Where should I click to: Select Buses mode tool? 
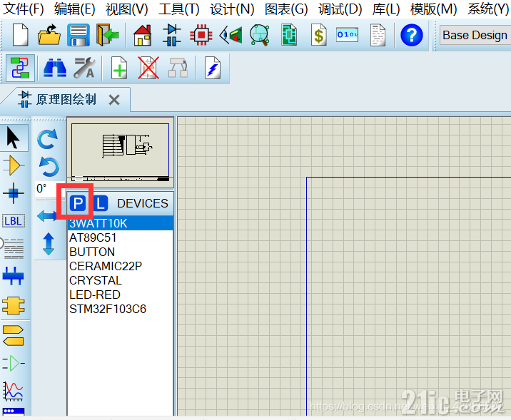[14, 277]
